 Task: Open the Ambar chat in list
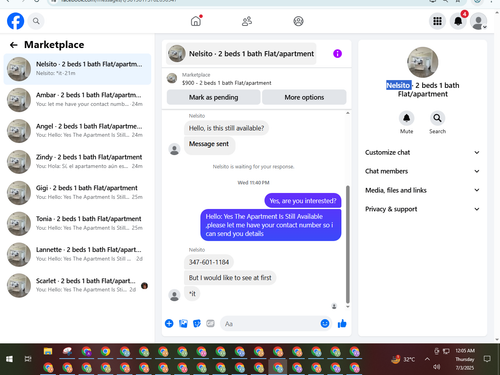click(77, 100)
